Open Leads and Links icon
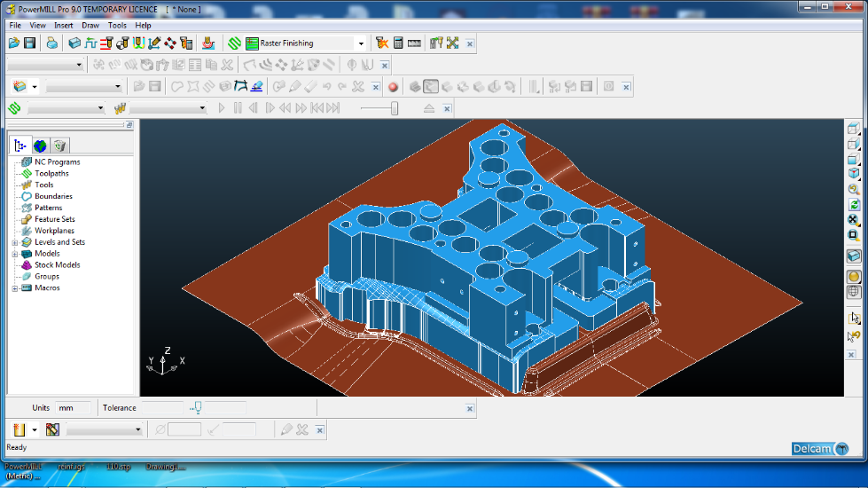Viewport: 868px width, 488px height. point(138,43)
